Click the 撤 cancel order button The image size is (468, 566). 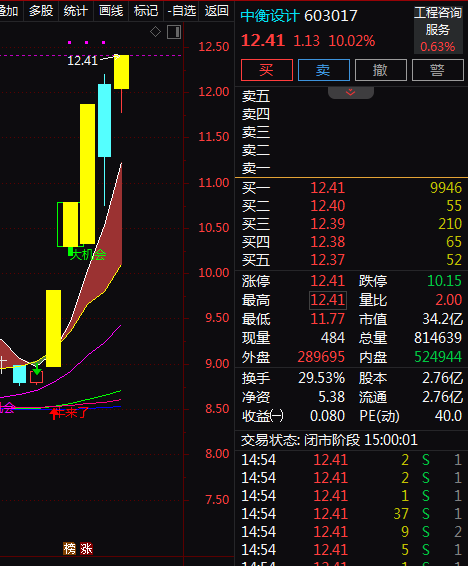coord(381,70)
